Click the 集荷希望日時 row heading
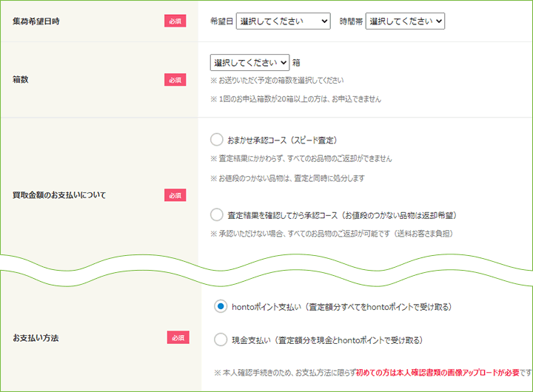This screenshot has height=392, width=533. pos(36,21)
